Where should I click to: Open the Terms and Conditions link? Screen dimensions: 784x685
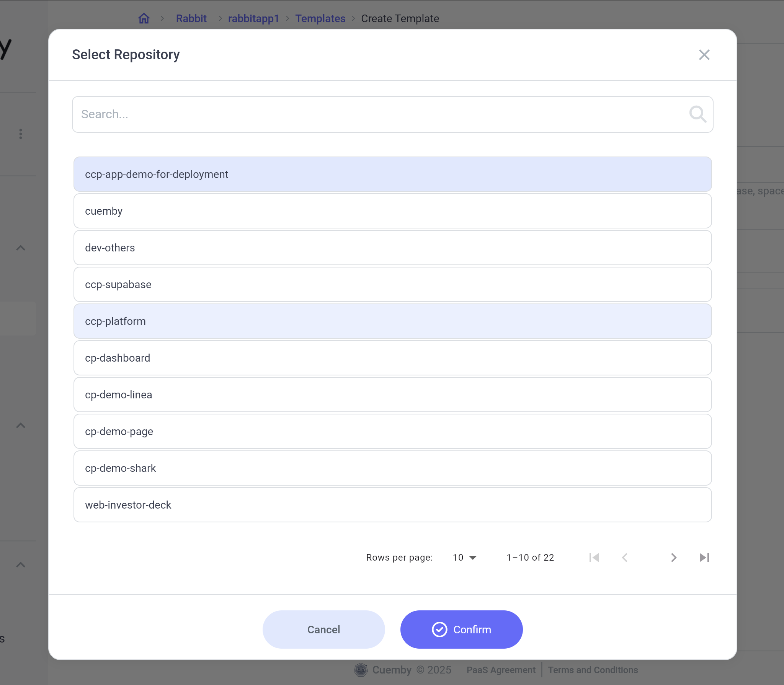click(593, 670)
